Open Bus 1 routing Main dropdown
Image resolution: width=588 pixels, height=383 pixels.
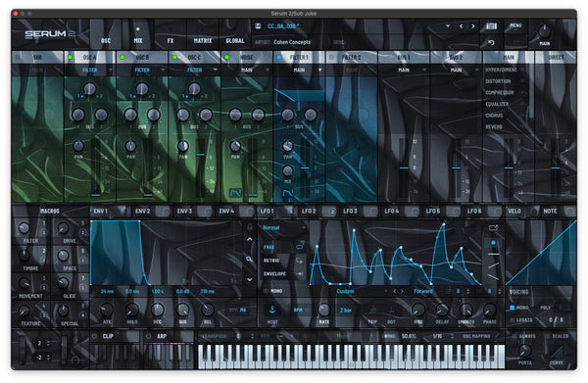click(404, 71)
